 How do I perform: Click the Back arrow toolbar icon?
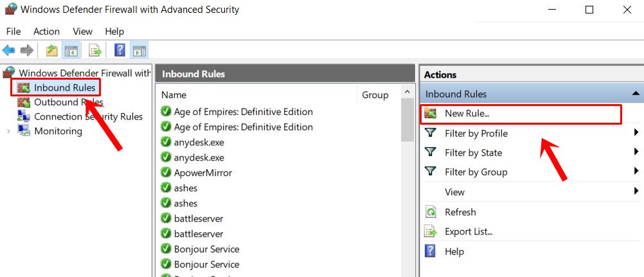point(8,51)
